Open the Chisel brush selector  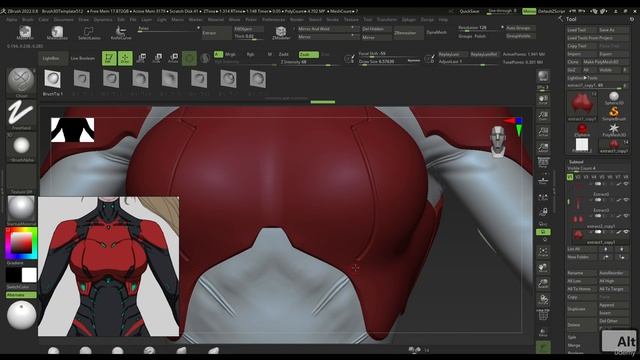pyautogui.click(x=21, y=82)
